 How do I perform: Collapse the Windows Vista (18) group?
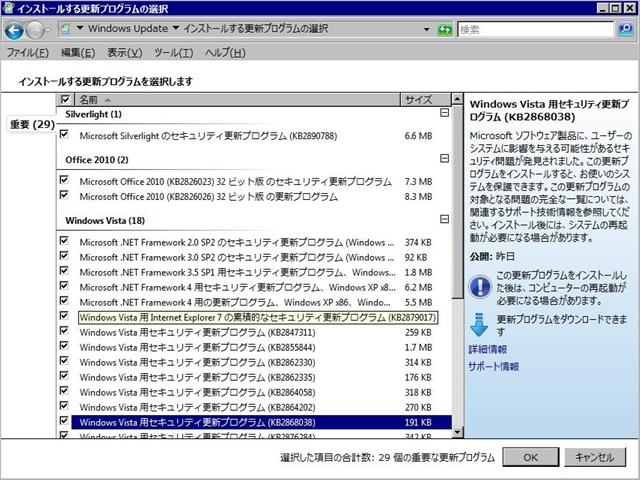(444, 219)
